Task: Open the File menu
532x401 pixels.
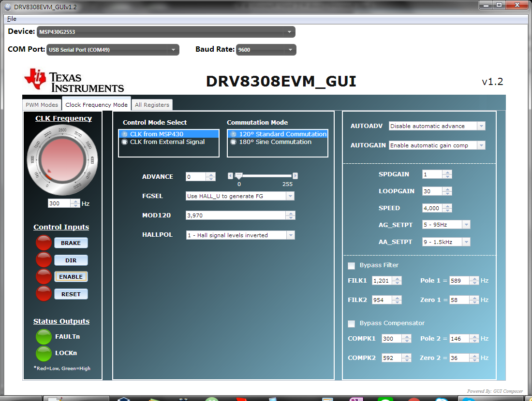Action: click(12, 19)
